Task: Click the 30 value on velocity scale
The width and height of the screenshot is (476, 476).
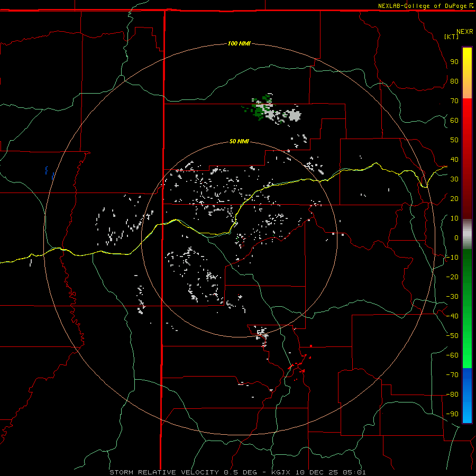Action: 454,179
